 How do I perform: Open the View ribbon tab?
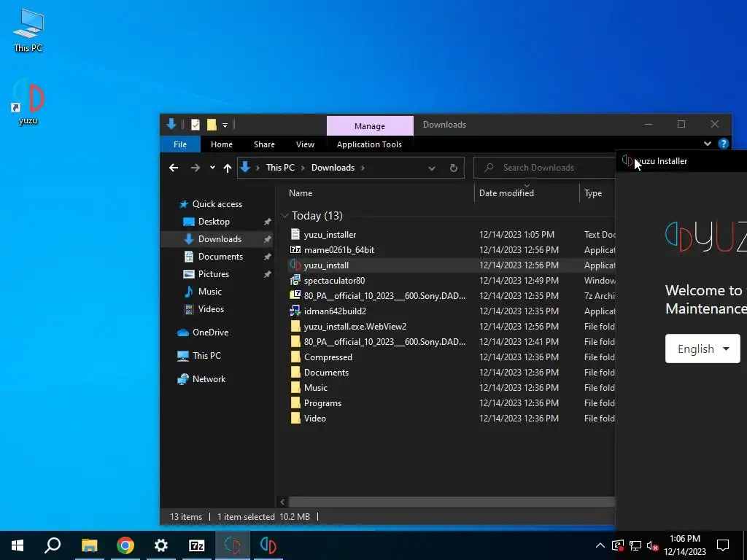pyautogui.click(x=305, y=144)
